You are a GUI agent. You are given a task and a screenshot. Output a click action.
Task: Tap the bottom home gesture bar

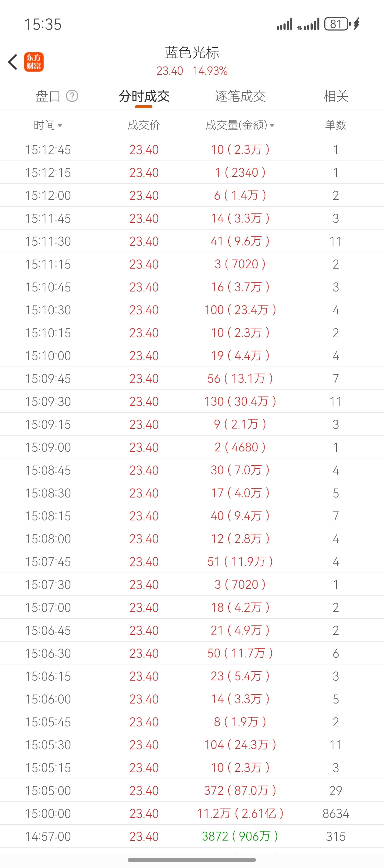(x=192, y=859)
